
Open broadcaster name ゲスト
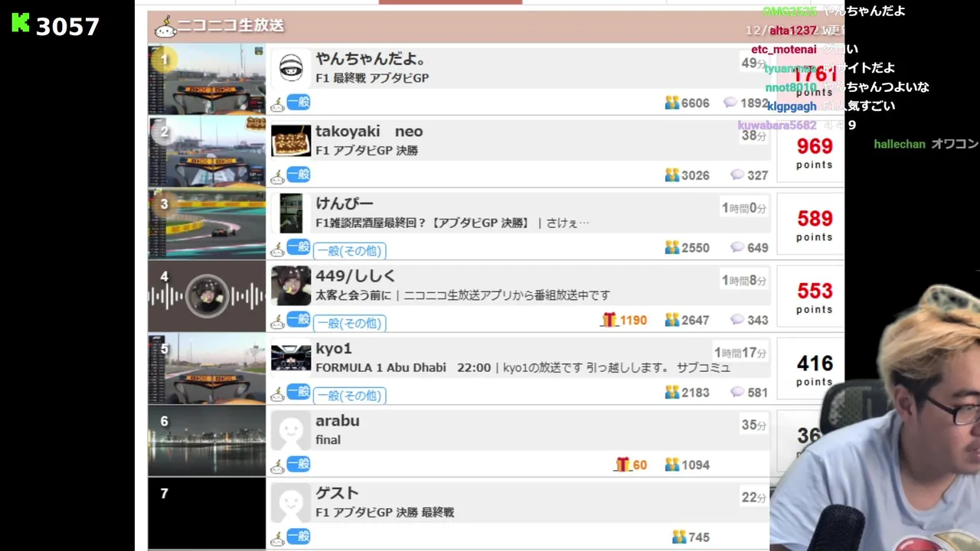337,494
